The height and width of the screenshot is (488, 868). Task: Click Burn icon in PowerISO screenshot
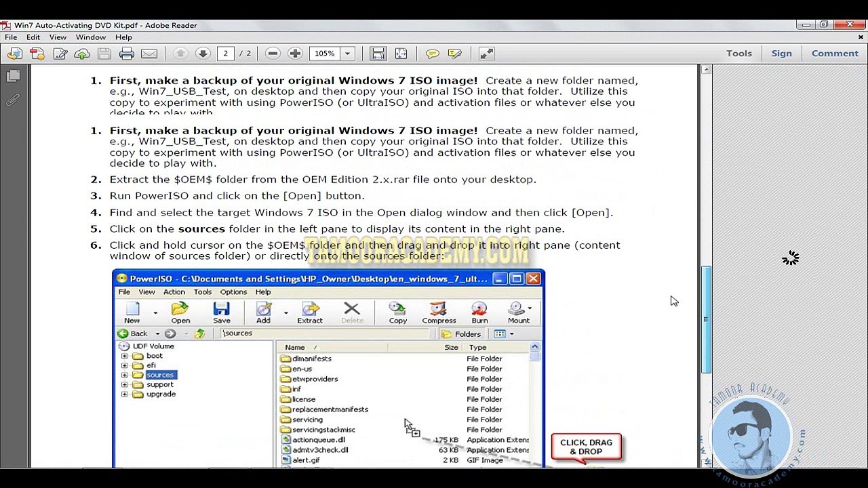(479, 312)
